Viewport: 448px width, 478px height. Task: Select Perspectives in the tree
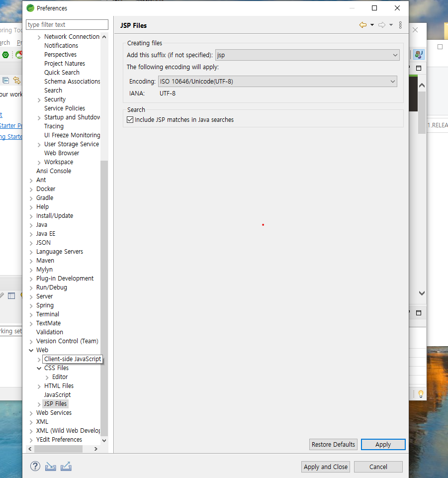[x=60, y=55]
